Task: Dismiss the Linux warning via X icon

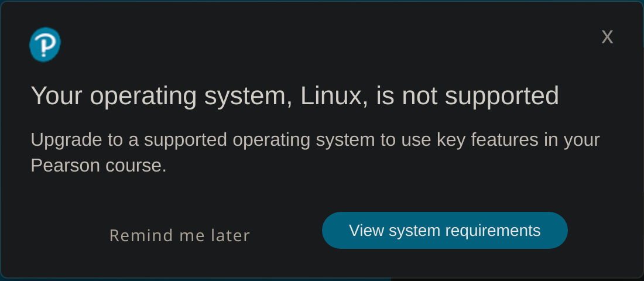Action: (607, 37)
